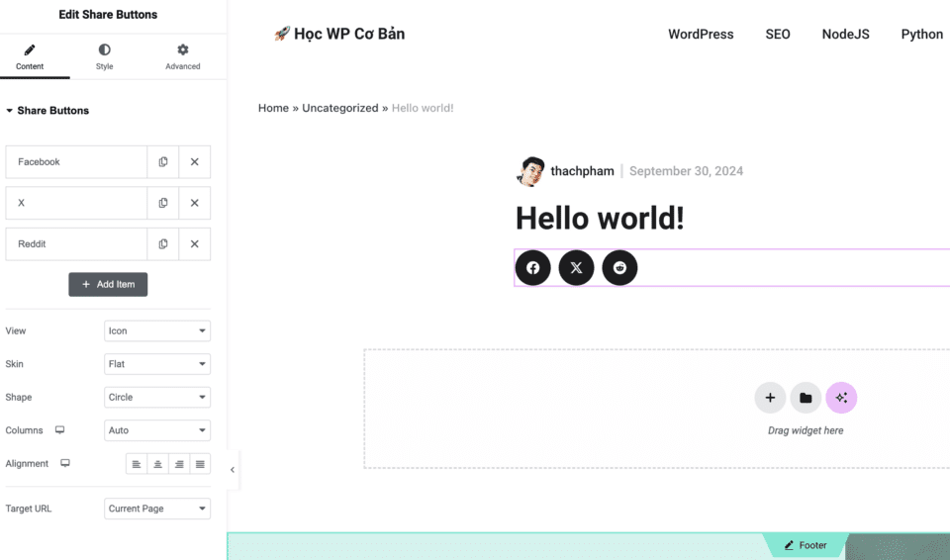Image resolution: width=950 pixels, height=560 pixels.
Task: Select the Facebook item field
Action: pyautogui.click(x=76, y=162)
